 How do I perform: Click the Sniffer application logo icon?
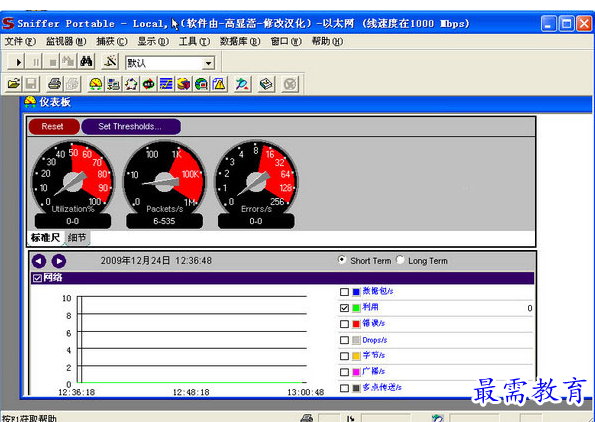(8, 24)
